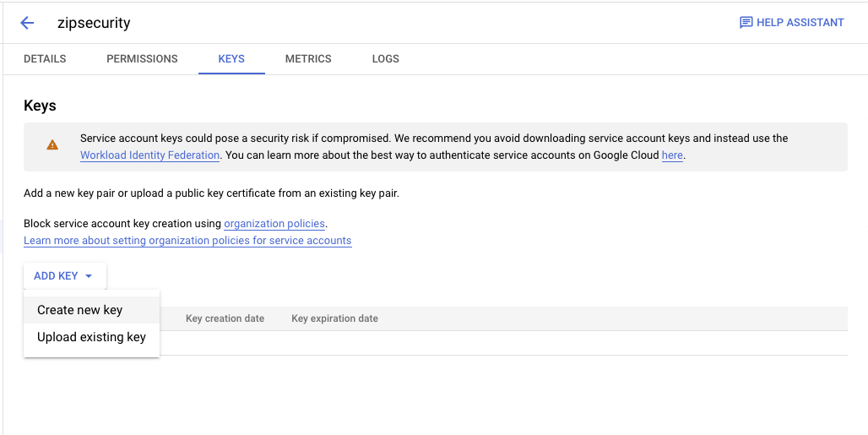Click the 'here' authentication best practices link
Viewport: 868px width, 435px height.
672,155
